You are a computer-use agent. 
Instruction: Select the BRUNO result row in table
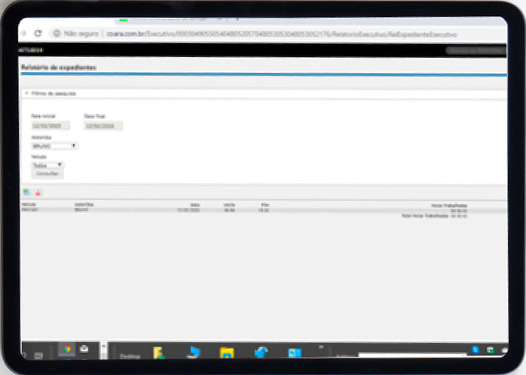click(x=264, y=210)
